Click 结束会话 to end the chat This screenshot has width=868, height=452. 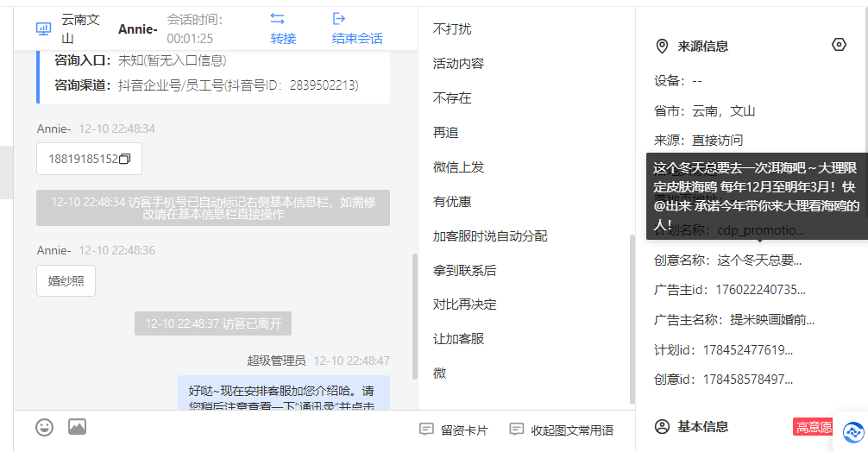[x=357, y=38]
